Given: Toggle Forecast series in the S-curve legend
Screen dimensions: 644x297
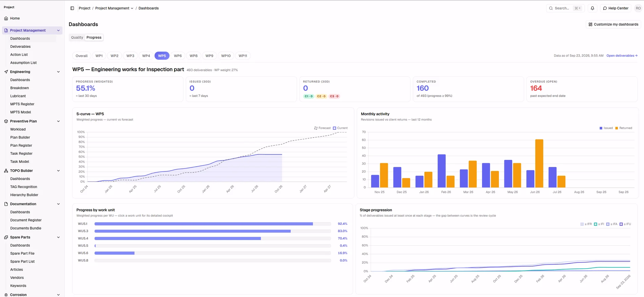Looking at the screenshot, I should (322, 128).
